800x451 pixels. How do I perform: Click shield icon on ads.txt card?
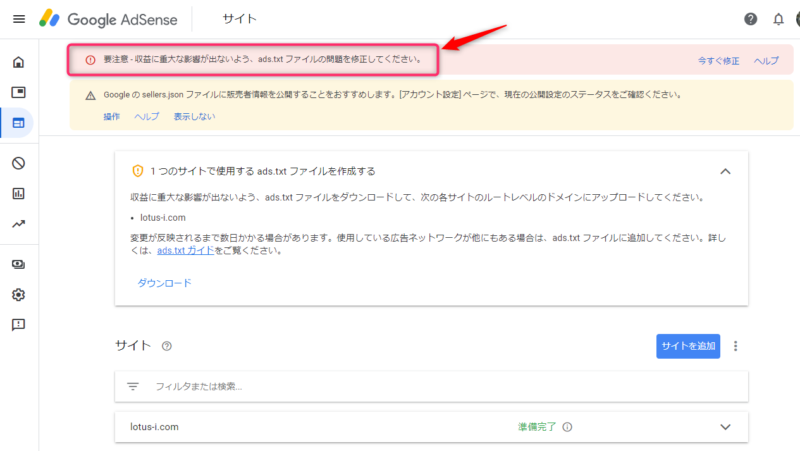[138, 171]
